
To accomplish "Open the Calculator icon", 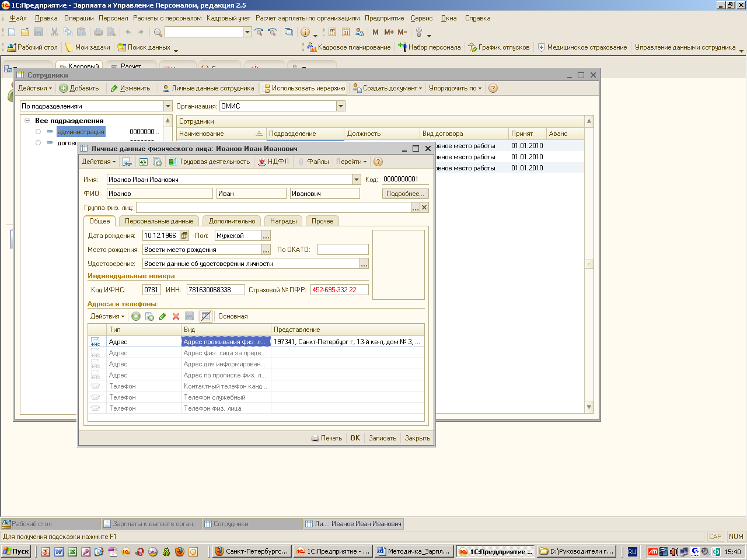I will 333,32.
